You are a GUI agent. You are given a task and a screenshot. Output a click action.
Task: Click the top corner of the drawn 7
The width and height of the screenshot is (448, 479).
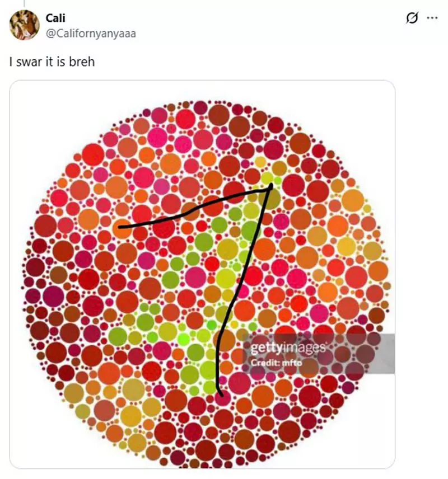coord(271,185)
